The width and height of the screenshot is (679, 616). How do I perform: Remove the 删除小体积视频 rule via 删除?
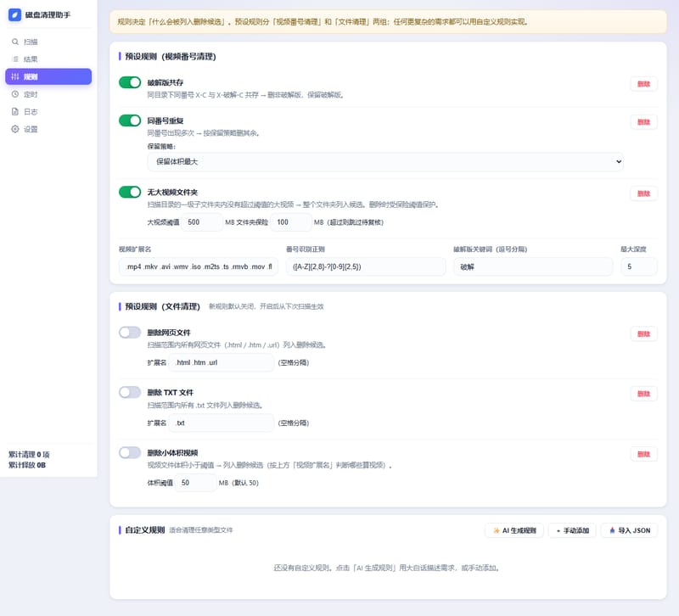click(643, 454)
